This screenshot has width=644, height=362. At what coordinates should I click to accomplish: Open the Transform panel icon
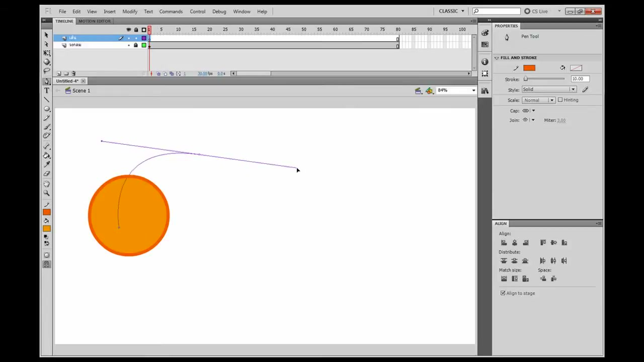tap(485, 73)
